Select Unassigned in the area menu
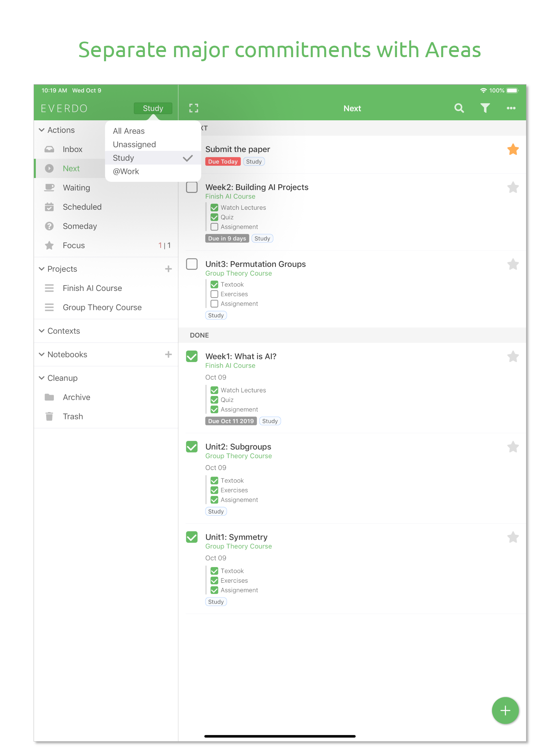The image size is (560, 747). (153, 145)
